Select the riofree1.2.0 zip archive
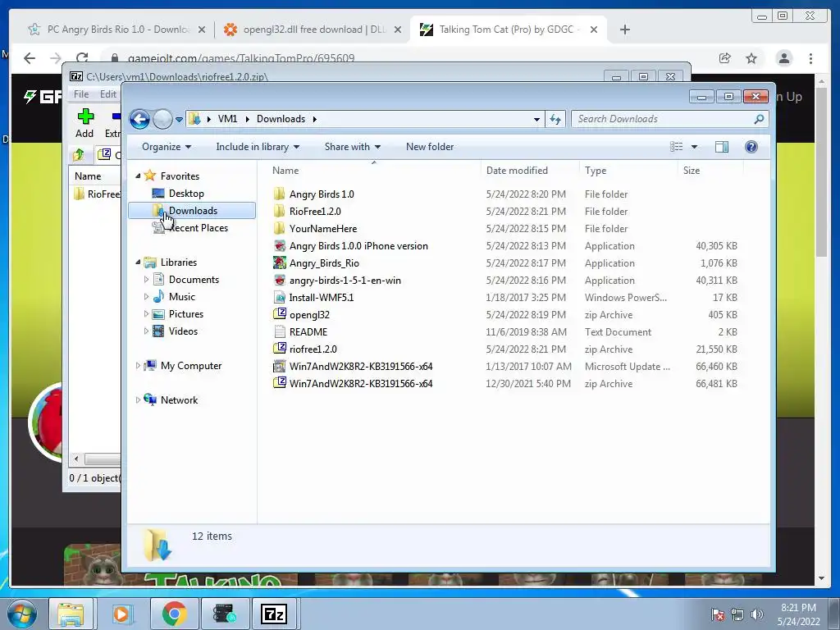Viewport: 840px width, 630px height. point(313,349)
